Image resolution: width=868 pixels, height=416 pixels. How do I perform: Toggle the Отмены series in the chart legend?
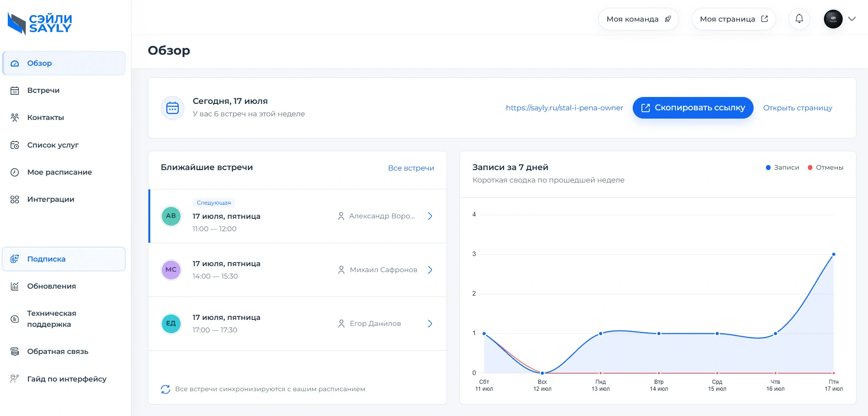[826, 167]
